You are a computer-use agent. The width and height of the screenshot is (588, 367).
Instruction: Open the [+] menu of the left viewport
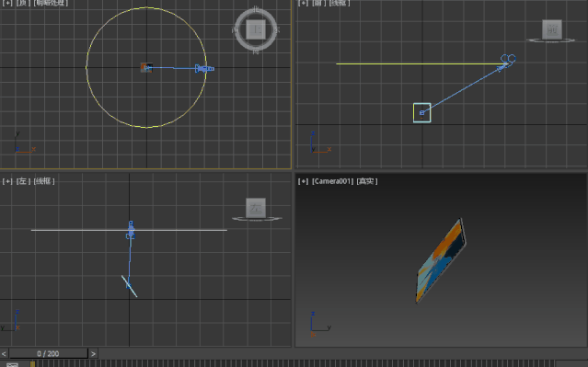tap(7, 181)
